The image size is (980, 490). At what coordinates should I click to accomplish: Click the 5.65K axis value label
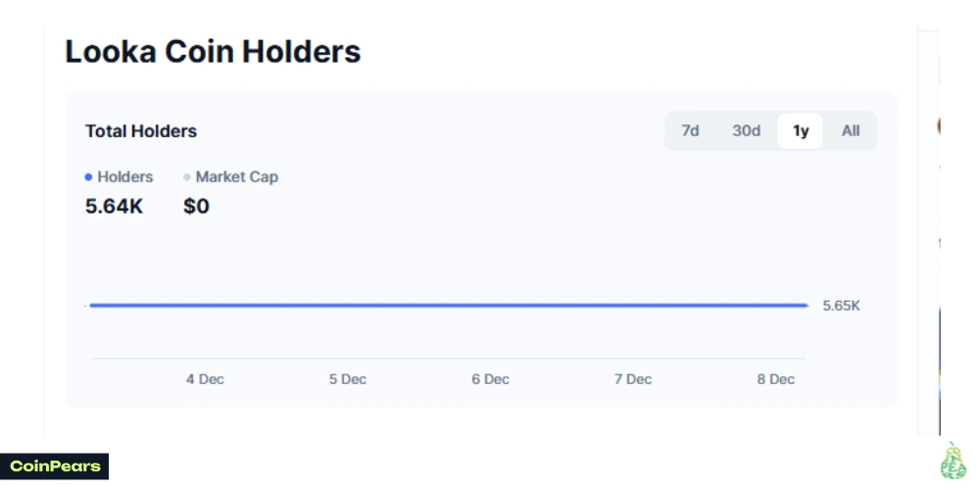pyautogui.click(x=841, y=306)
